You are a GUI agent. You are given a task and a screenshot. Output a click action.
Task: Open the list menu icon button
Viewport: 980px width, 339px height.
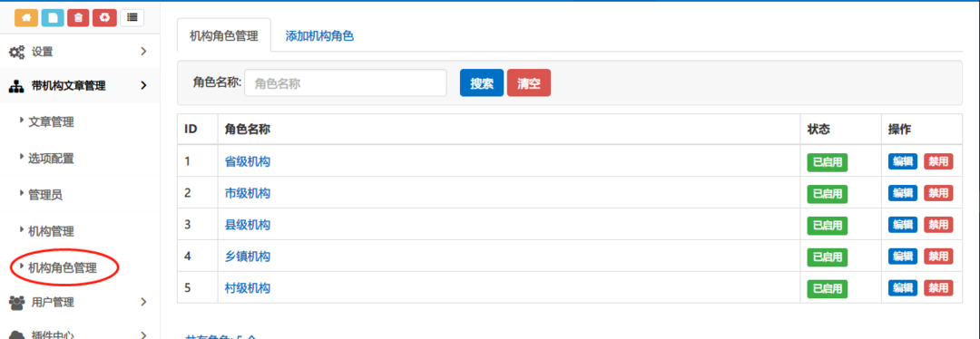132,18
